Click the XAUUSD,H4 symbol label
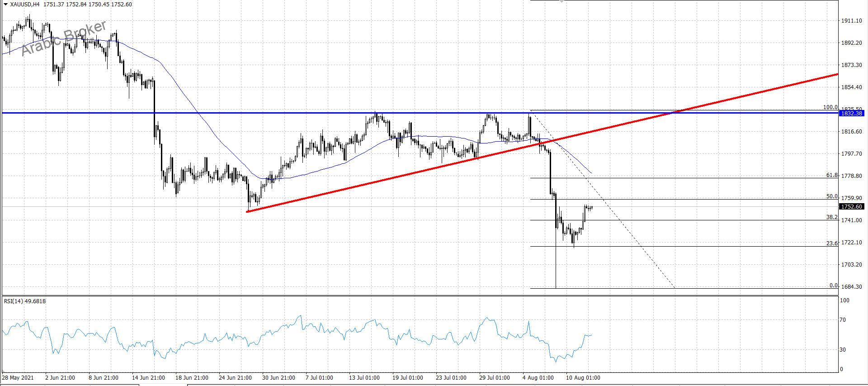The width and height of the screenshot is (868, 386). (25, 4)
